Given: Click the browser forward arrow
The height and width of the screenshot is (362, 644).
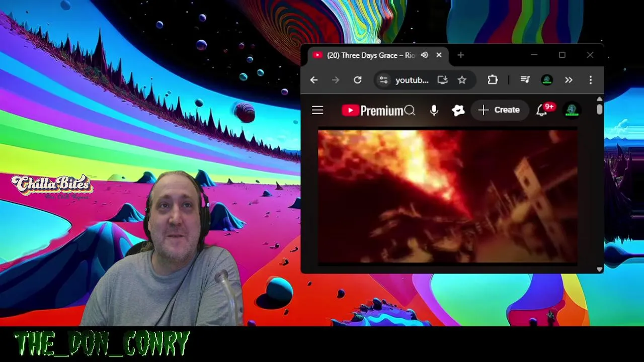Looking at the screenshot, I should click(336, 80).
